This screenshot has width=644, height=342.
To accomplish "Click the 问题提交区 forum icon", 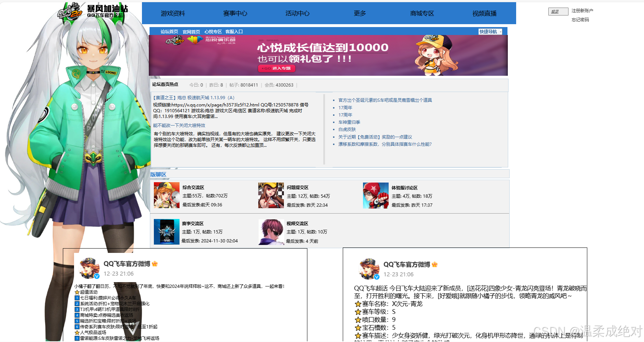I will 271,195.
